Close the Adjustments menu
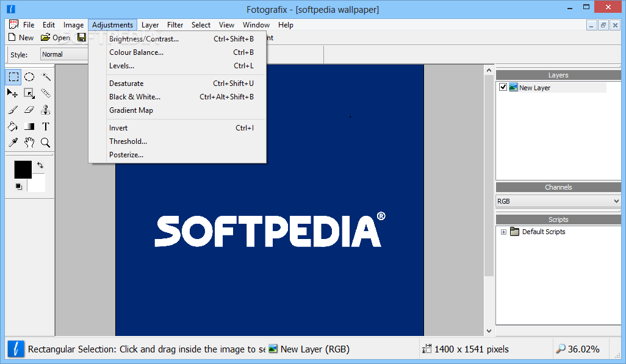Image resolution: width=626 pixels, height=364 pixels. (113, 25)
